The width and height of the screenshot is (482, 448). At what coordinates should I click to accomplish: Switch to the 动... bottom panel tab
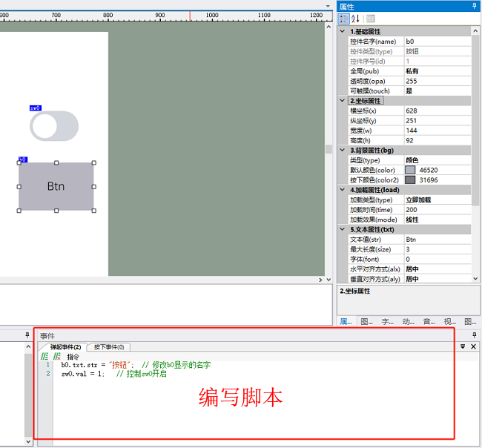tap(409, 322)
